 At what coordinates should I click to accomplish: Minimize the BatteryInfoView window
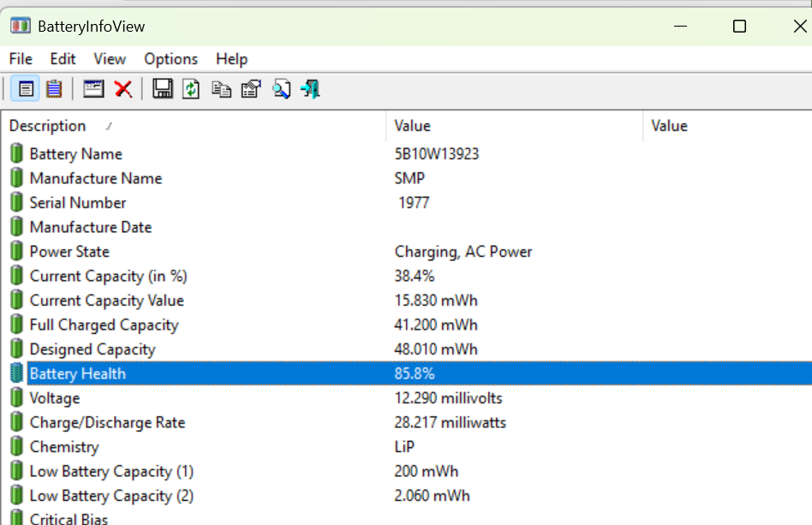pos(680,26)
